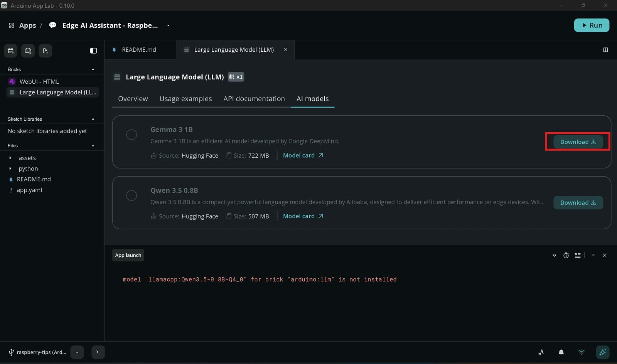Screen dimensions: 617x364
Task: Click the AI sparkle assistant icon
Action: click(602, 352)
